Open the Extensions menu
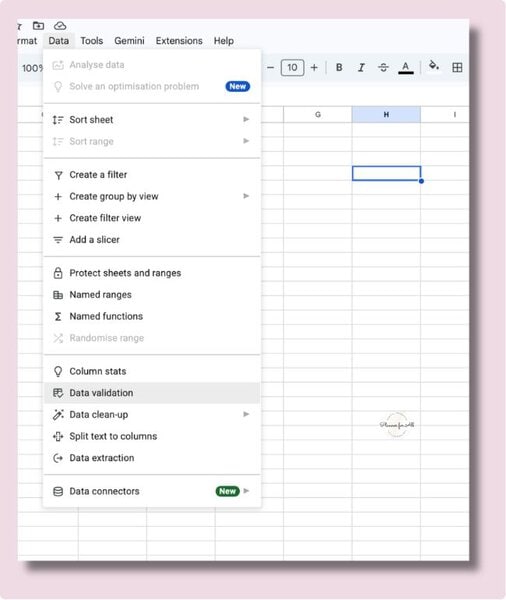Screen dimensions: 506x600 (179, 41)
